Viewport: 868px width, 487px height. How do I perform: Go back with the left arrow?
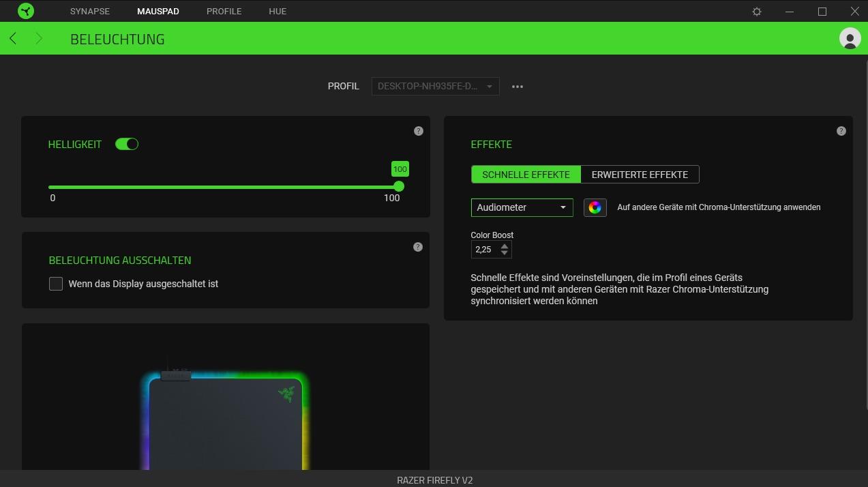pyautogui.click(x=13, y=39)
